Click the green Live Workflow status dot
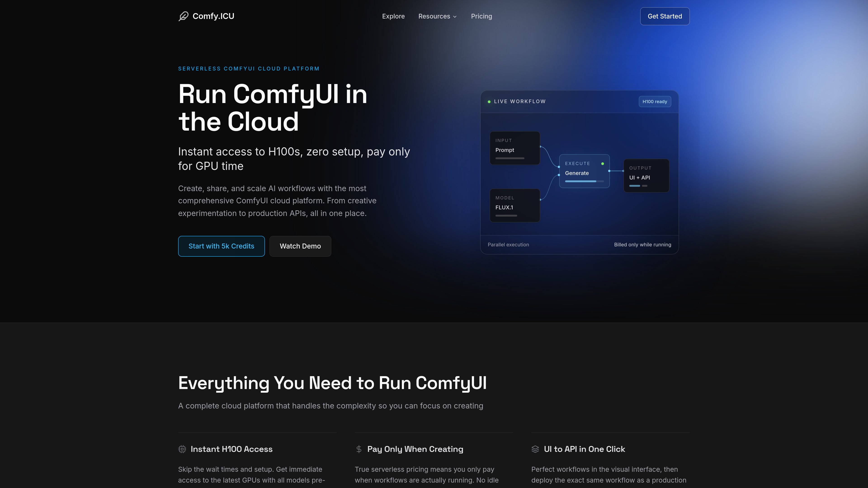The image size is (868, 488). 489,102
